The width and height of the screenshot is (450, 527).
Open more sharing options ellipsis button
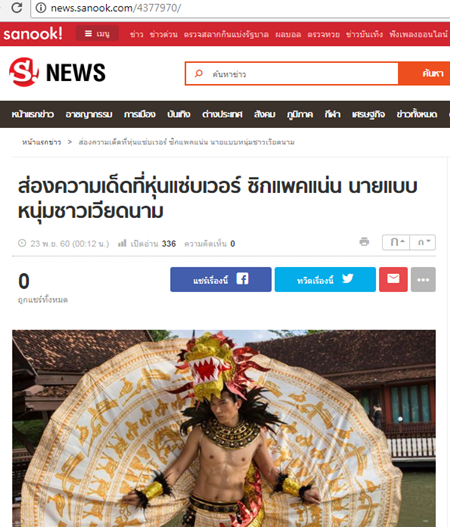coord(423,279)
